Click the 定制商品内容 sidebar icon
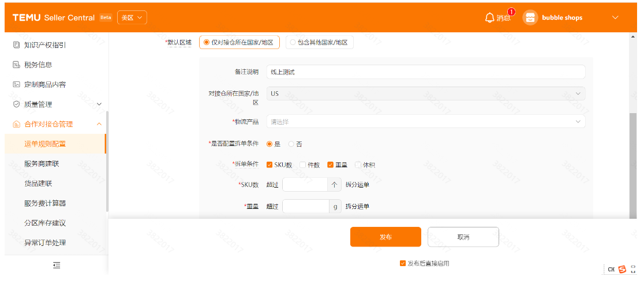The image size is (644, 284). 16,84
